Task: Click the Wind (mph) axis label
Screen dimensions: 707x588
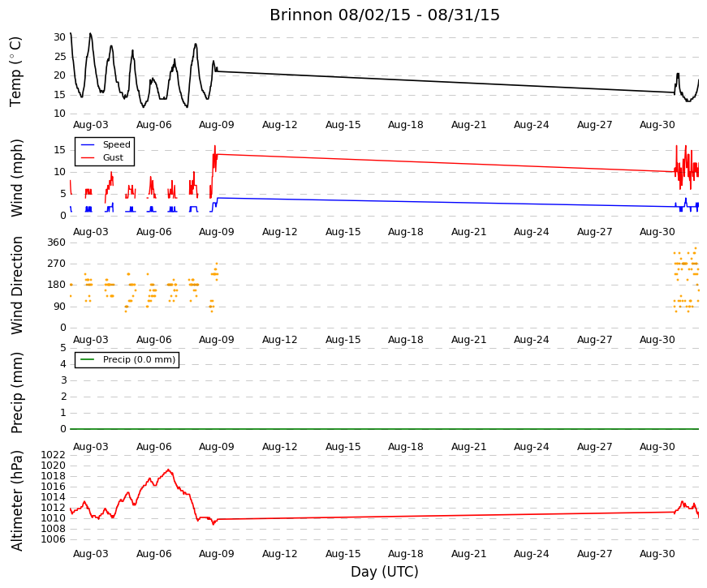Action: coord(15,178)
